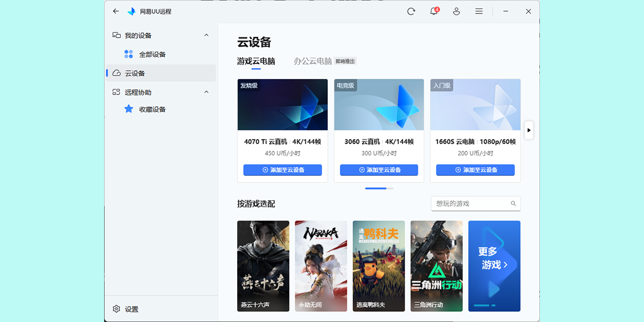Click the refresh icon in the title bar
Image resolution: width=644 pixels, height=322 pixels.
tap(411, 11)
